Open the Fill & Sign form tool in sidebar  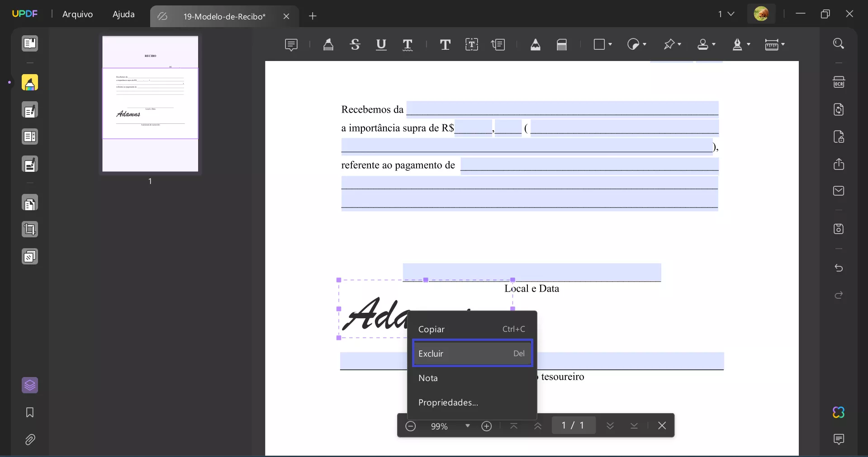pyautogui.click(x=30, y=165)
